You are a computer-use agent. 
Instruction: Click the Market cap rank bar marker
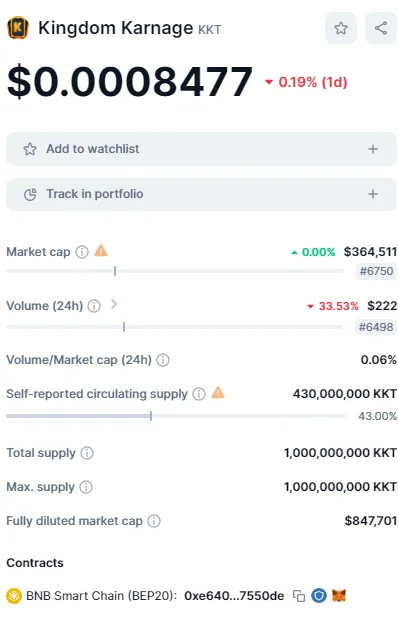coord(115,271)
